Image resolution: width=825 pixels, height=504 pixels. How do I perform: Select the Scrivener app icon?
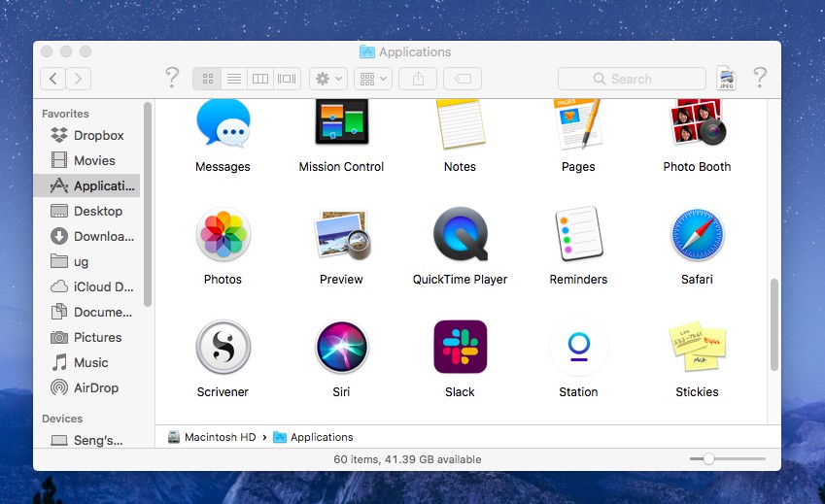pyautogui.click(x=223, y=347)
